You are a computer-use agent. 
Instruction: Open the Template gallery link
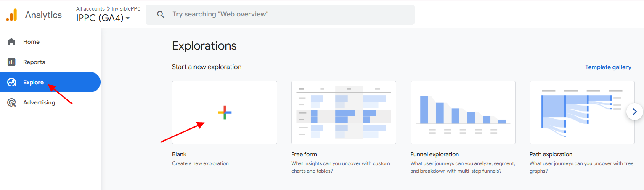(x=608, y=67)
